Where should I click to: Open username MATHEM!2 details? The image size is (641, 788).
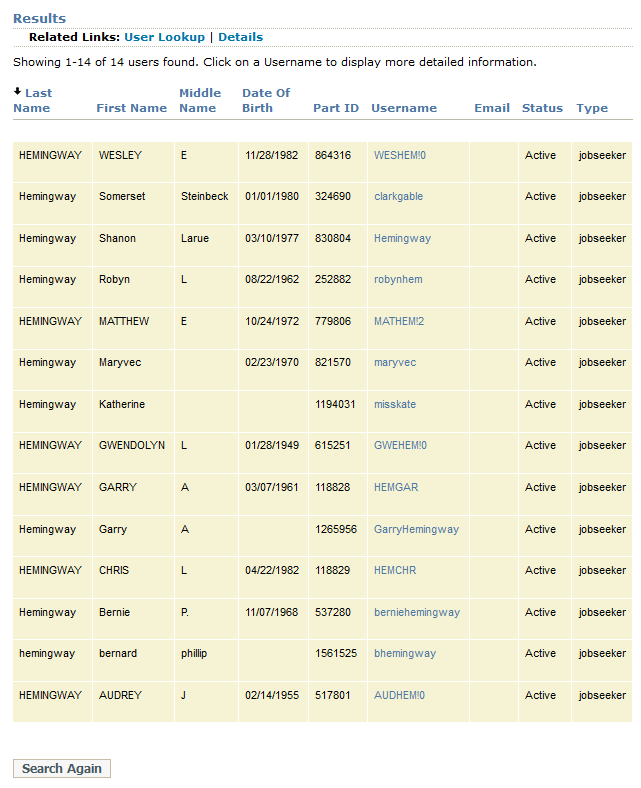pyautogui.click(x=399, y=321)
